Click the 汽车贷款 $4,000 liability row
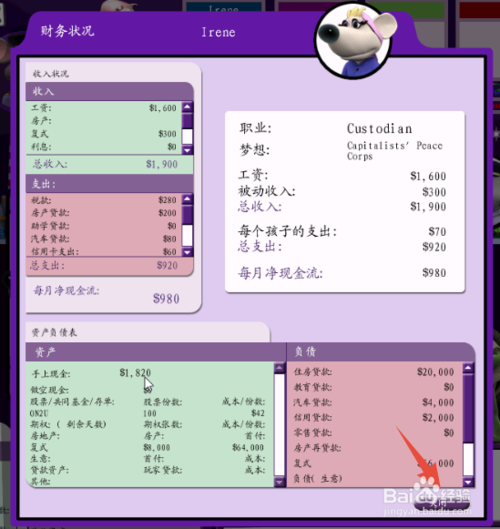Image resolution: width=500 pixels, height=529 pixels. [374, 402]
